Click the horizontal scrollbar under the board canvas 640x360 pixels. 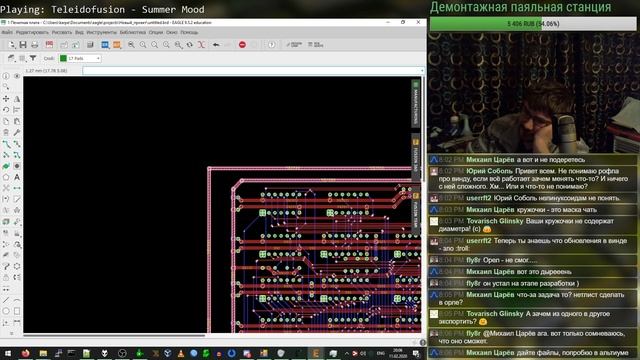114,335
